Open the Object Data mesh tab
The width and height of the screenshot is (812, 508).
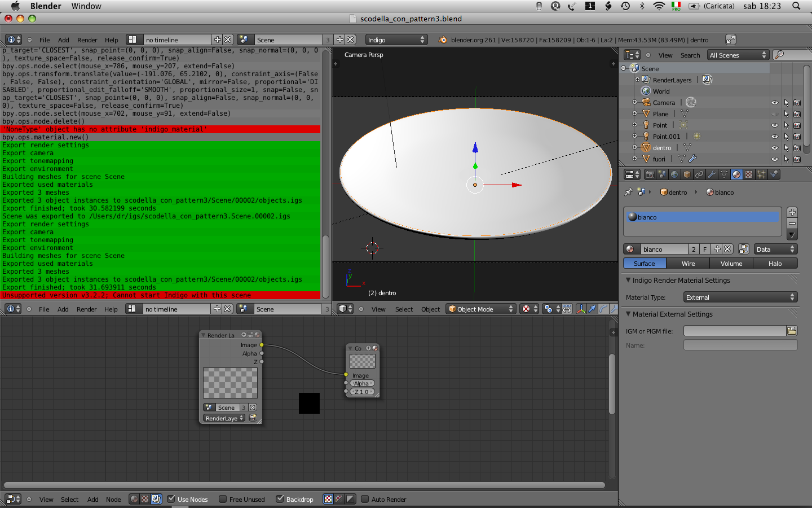pos(724,174)
